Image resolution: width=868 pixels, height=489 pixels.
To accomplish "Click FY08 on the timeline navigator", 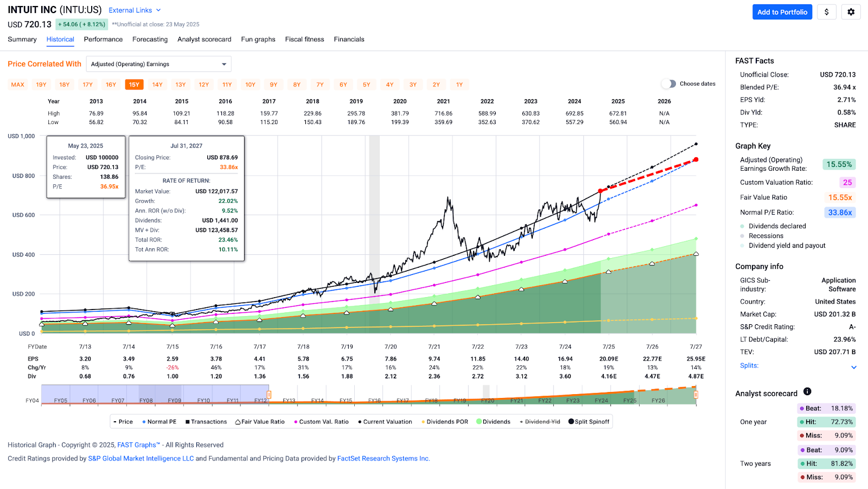I will click(x=146, y=401).
